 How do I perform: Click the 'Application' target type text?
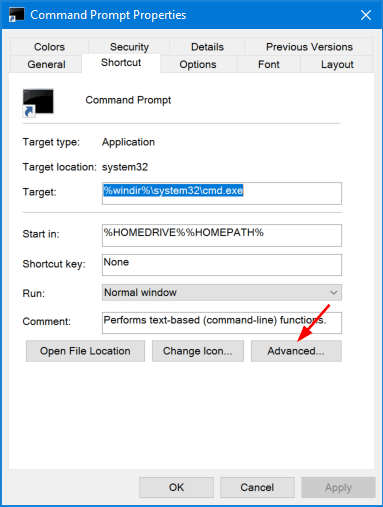pyautogui.click(x=128, y=142)
